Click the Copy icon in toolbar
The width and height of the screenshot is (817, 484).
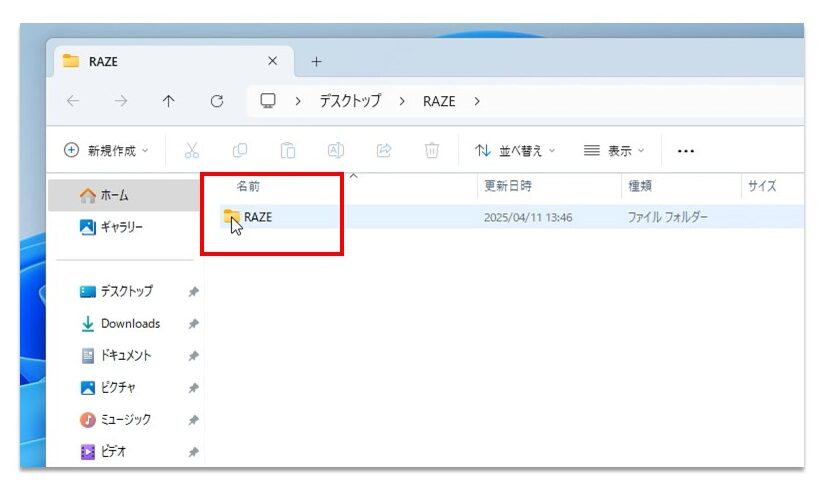point(240,150)
